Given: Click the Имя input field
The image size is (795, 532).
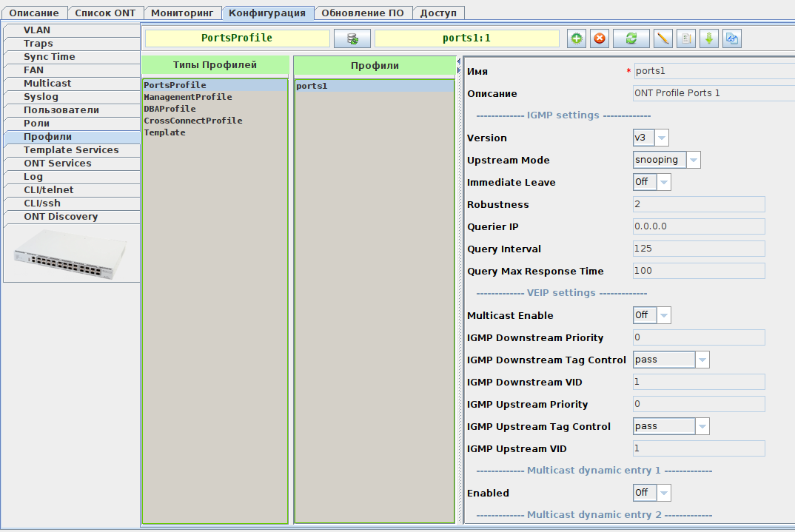Looking at the screenshot, I should point(714,71).
